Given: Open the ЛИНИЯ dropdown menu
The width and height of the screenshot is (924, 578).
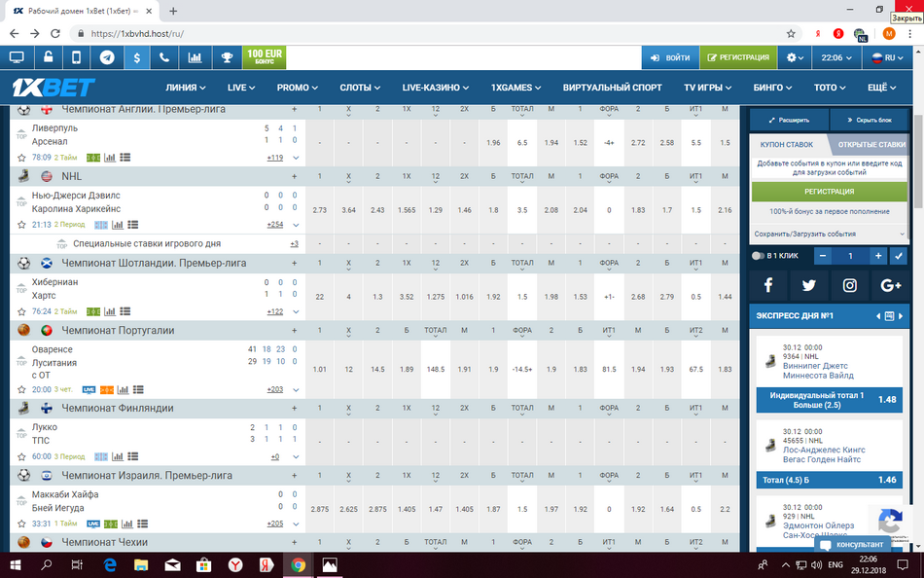Looking at the screenshot, I should 185,88.
